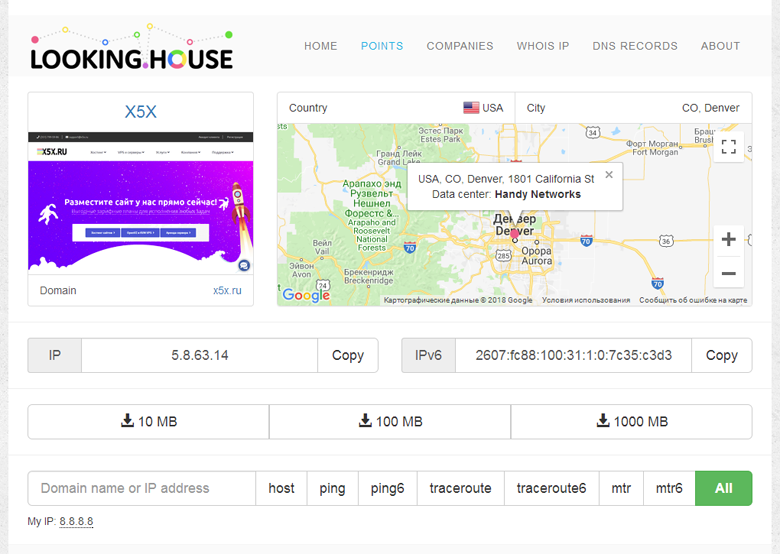The width and height of the screenshot is (780, 554).
Task: Click the red Denver map marker
Action: point(514,234)
